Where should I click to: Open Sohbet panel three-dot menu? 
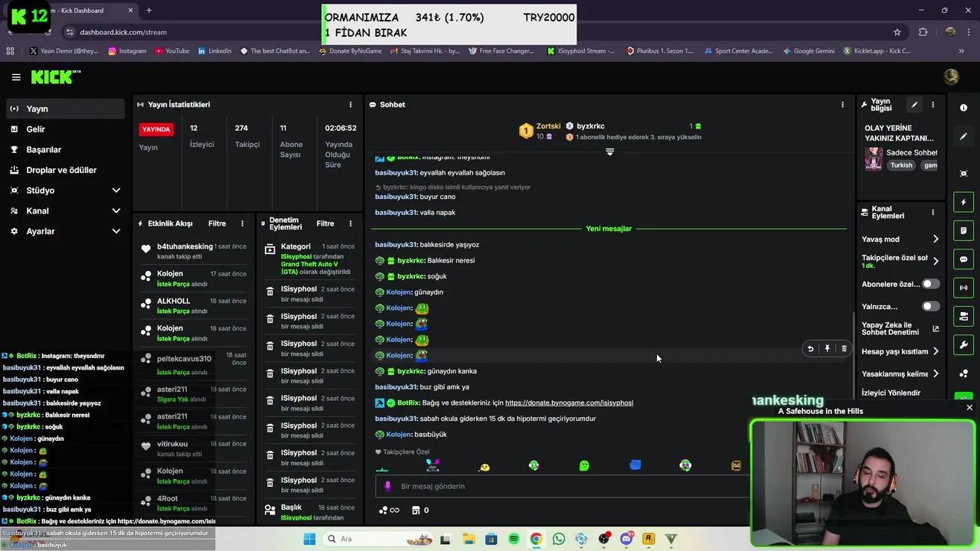[842, 105]
